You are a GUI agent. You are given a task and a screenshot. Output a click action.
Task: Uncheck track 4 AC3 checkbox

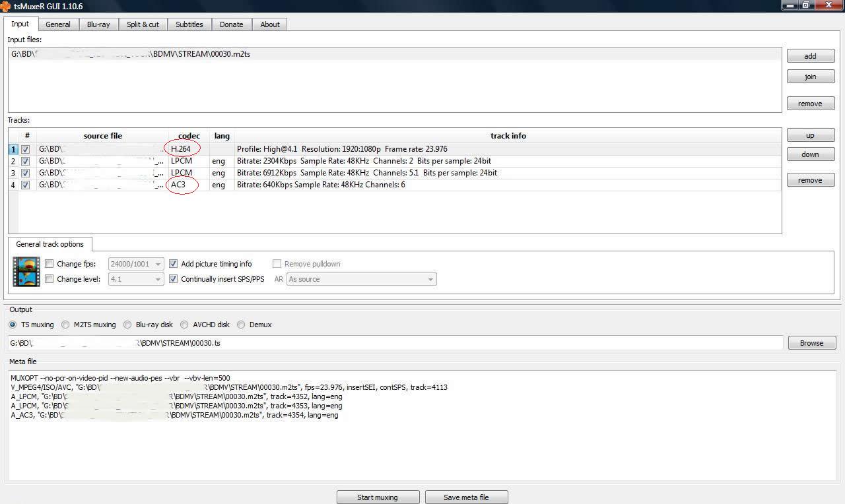click(26, 185)
